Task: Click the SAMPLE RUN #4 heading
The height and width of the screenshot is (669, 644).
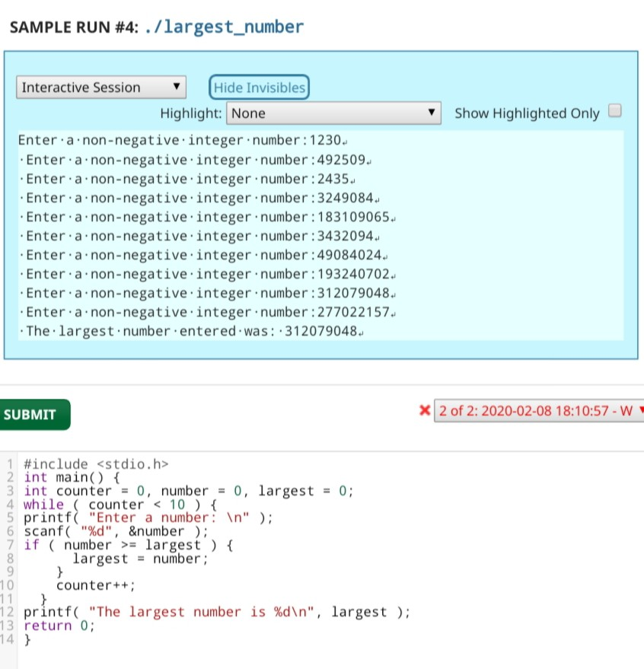Action: pyautogui.click(x=76, y=26)
